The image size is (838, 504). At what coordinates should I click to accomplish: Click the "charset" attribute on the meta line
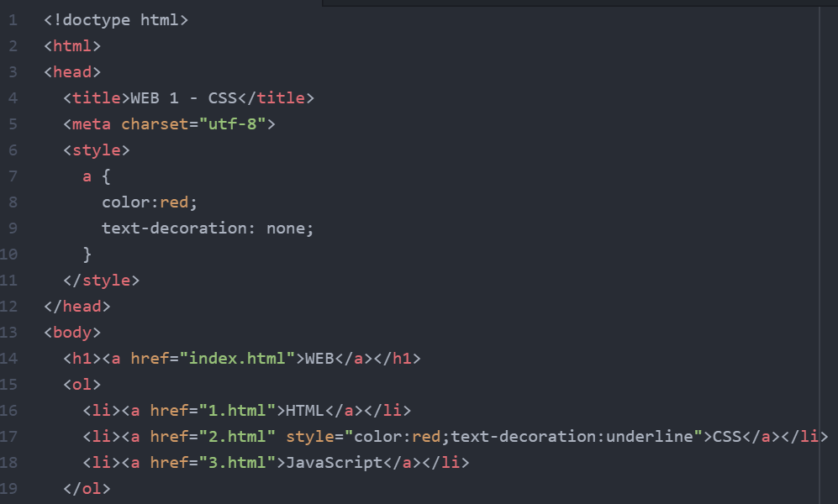click(155, 123)
